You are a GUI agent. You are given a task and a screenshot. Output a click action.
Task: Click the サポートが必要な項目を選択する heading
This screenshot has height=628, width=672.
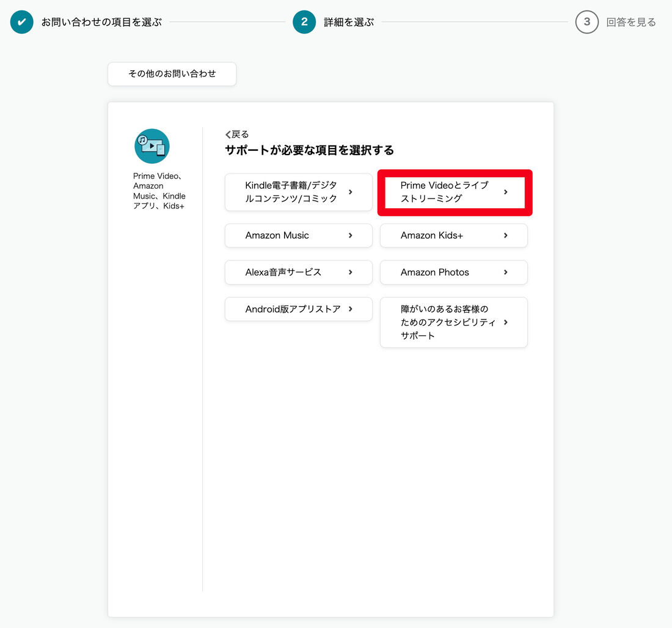tap(310, 150)
